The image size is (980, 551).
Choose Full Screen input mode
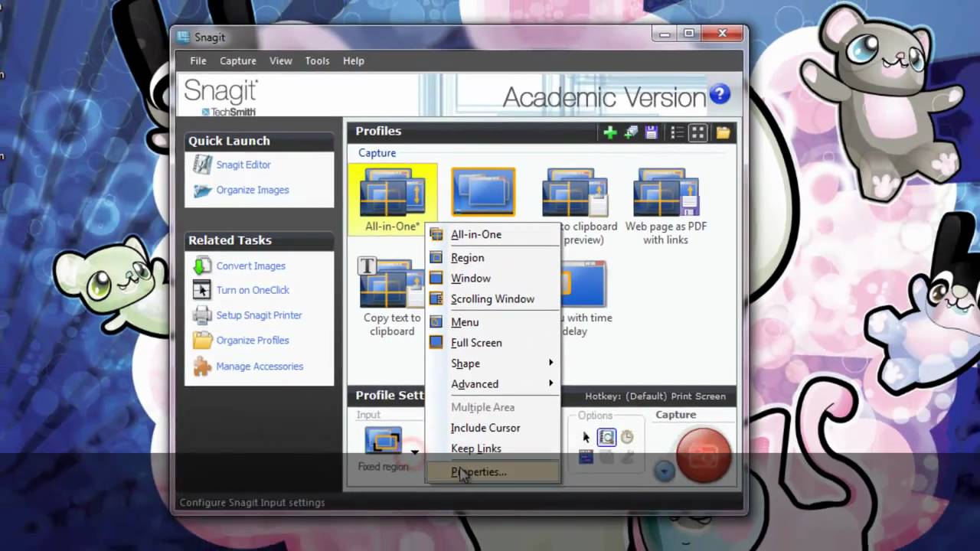pos(493,343)
